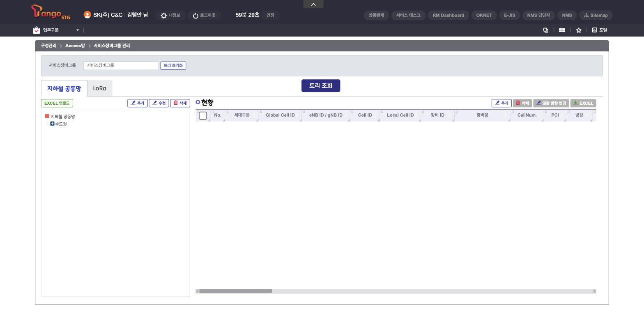Click 수정 button in the tree panel
Image resolution: width=644 pixels, height=317 pixels.
159,103
